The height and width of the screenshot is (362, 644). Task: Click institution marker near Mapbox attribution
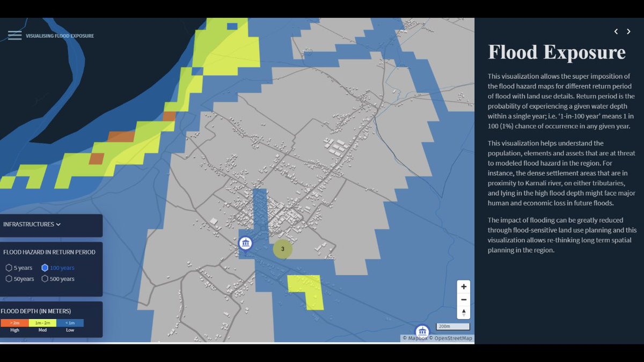(x=422, y=331)
